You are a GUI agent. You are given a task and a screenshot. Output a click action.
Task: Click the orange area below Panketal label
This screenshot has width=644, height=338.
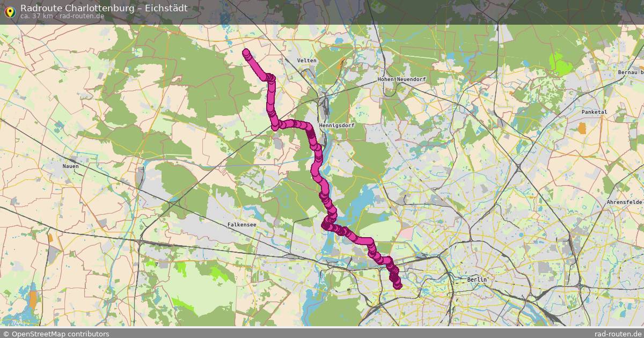(582, 128)
